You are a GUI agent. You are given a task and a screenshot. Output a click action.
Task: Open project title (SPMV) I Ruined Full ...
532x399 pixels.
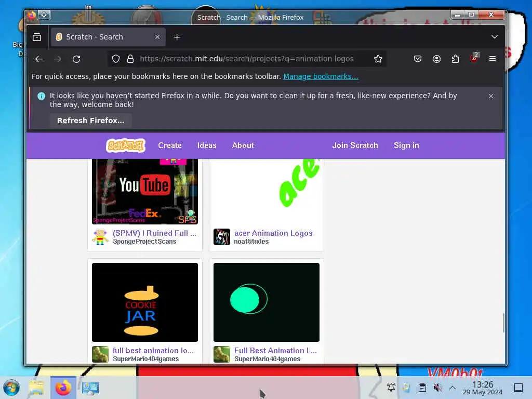point(154,233)
